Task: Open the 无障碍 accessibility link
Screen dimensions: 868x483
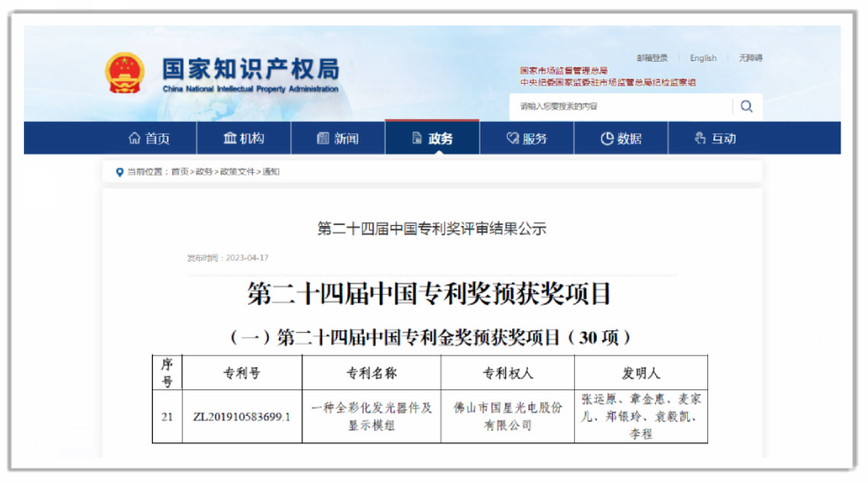Action: [751, 58]
